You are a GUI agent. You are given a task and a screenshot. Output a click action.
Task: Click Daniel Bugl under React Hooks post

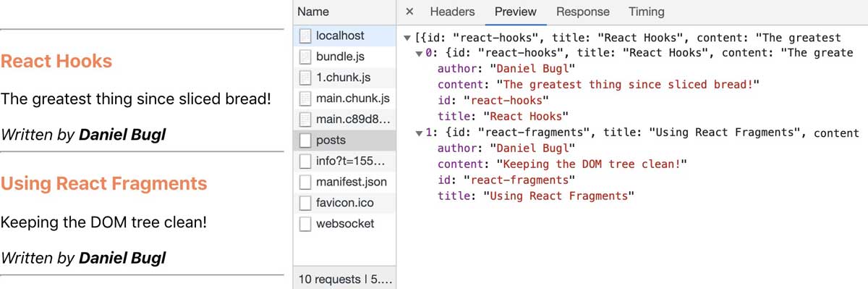coord(122,135)
